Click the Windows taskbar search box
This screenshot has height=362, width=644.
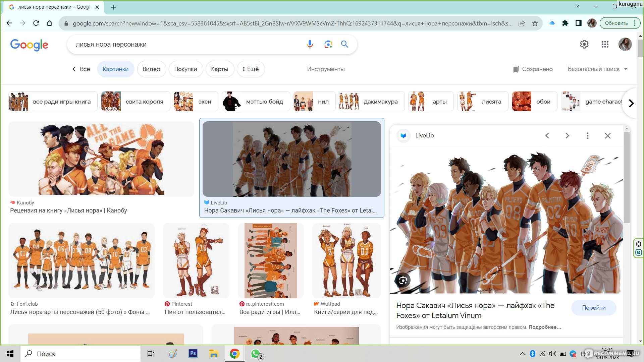pos(80,354)
